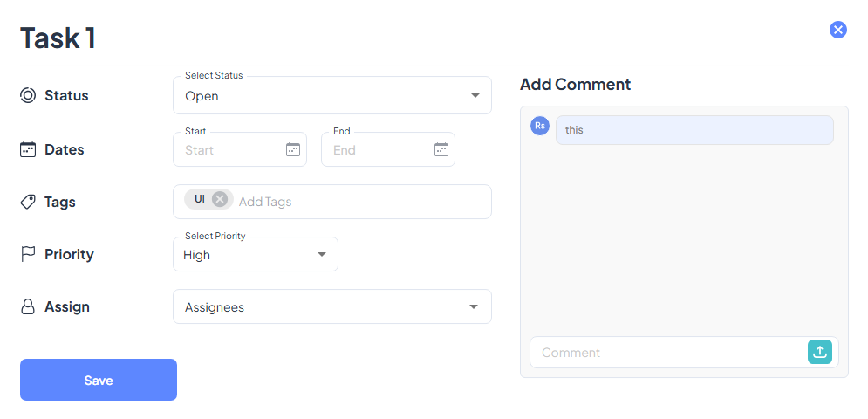
Task: Open the Start date calendar picker
Action: click(x=293, y=149)
